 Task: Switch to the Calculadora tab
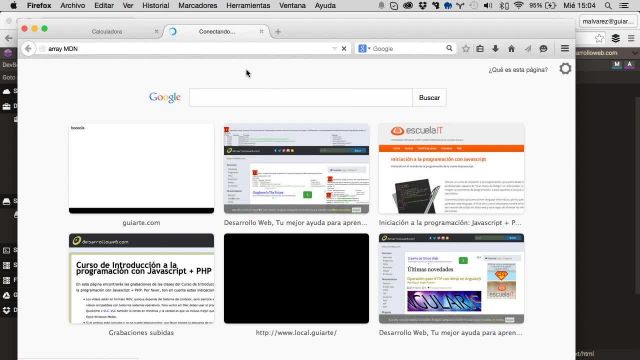[107, 31]
